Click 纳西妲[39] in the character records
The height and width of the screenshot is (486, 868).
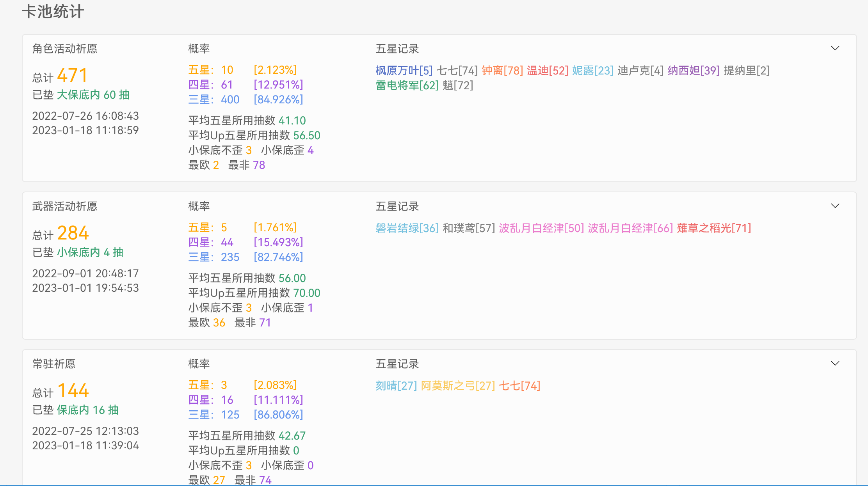click(x=694, y=71)
